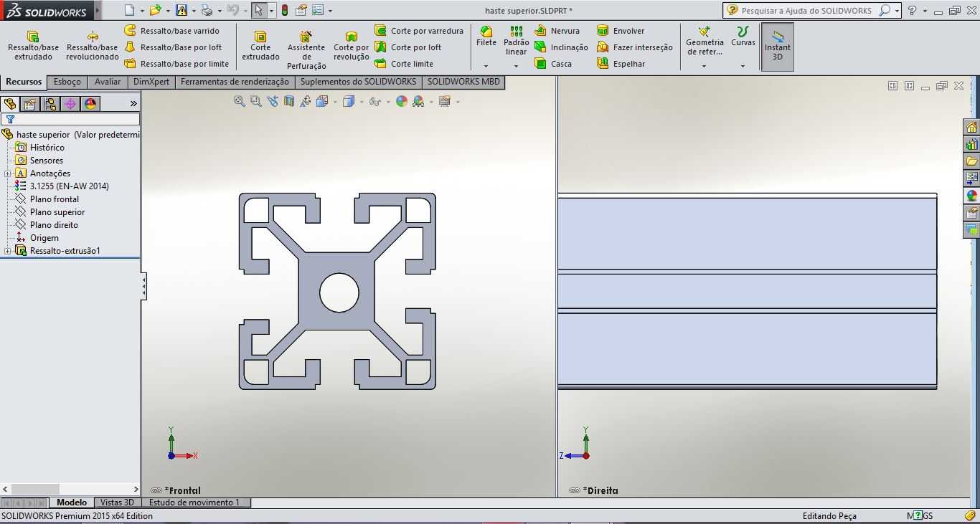Expand the manager panel tabs chevron
Viewport: 980px width, 524px height.
(133, 104)
